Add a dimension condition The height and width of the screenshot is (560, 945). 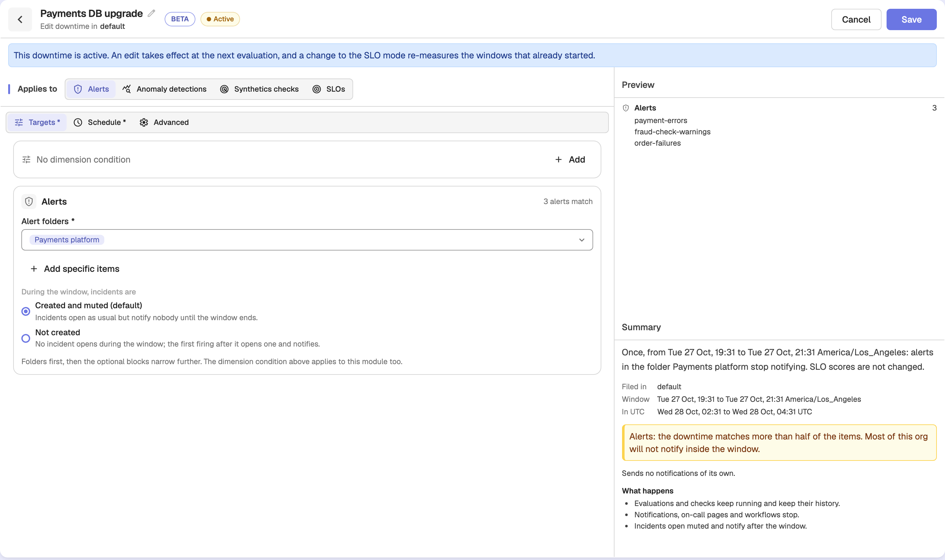tap(570, 160)
